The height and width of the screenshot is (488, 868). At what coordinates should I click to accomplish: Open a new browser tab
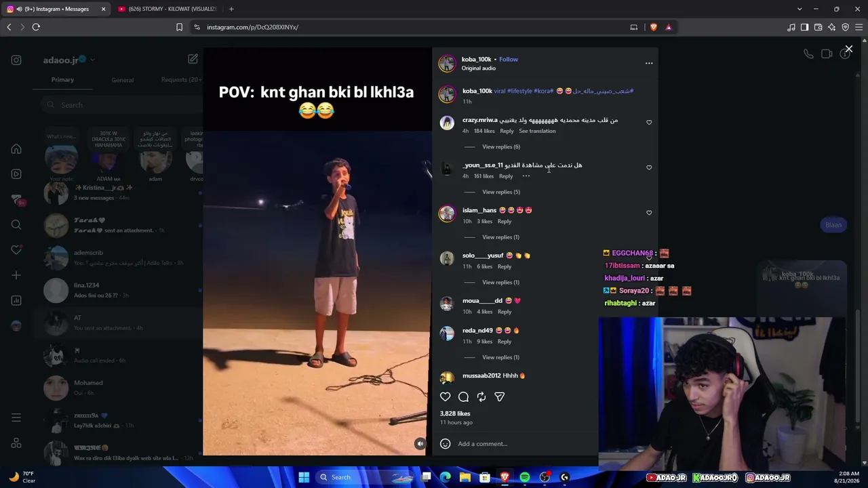pyautogui.click(x=231, y=9)
